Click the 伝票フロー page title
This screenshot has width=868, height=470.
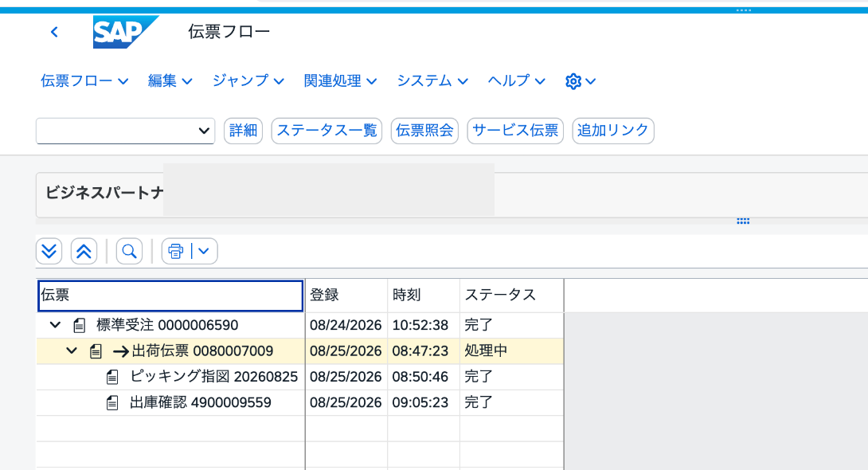pyautogui.click(x=229, y=32)
